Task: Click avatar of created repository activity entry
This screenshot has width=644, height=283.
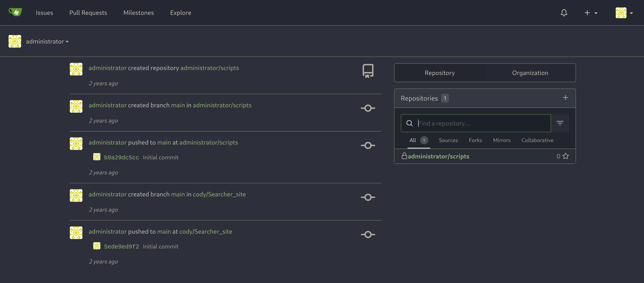Action: 76,69
